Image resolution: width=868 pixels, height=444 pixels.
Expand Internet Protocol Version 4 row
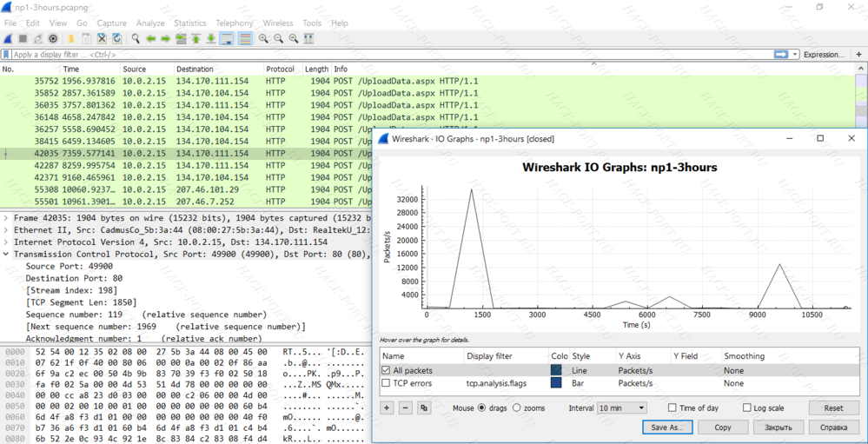tap(5, 242)
